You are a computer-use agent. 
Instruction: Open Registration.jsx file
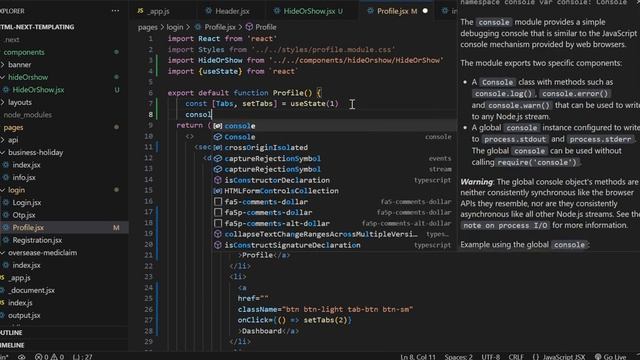pyautogui.click(x=37, y=240)
